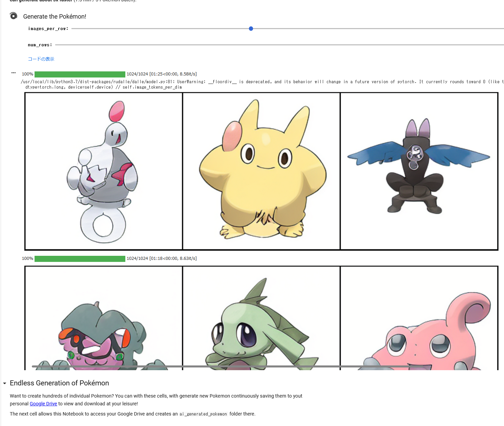
Task: Click the num_rows: label
Action: click(x=40, y=45)
